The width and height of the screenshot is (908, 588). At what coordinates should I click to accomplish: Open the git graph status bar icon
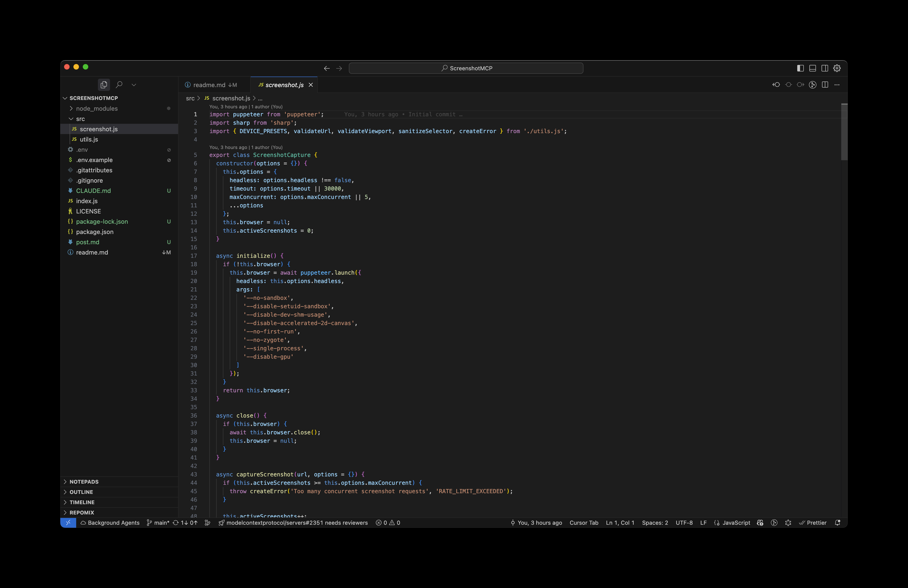[207, 523]
